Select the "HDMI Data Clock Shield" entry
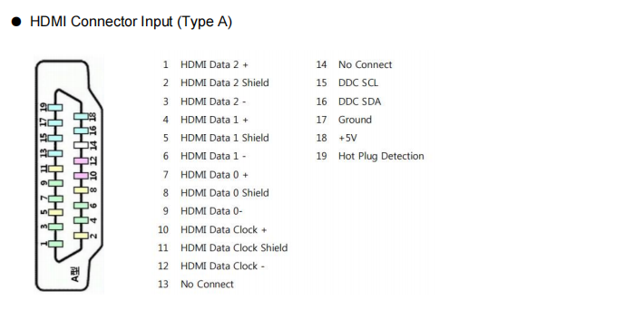644x329 pixels. click(234, 247)
